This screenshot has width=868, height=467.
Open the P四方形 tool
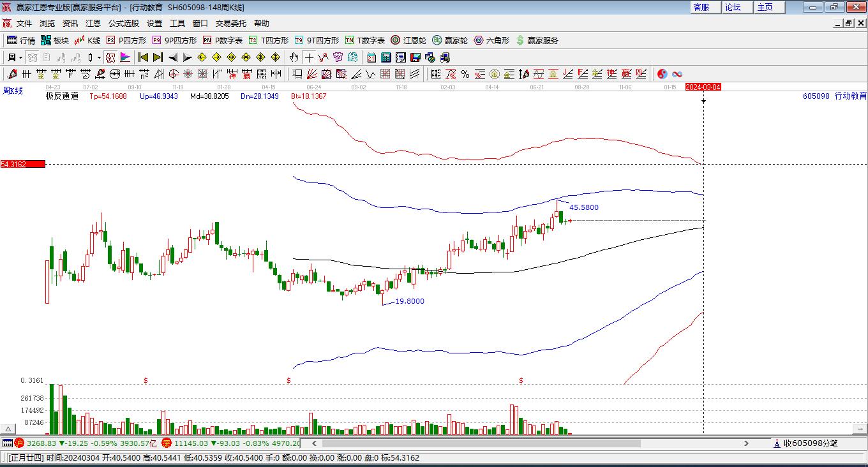126,40
